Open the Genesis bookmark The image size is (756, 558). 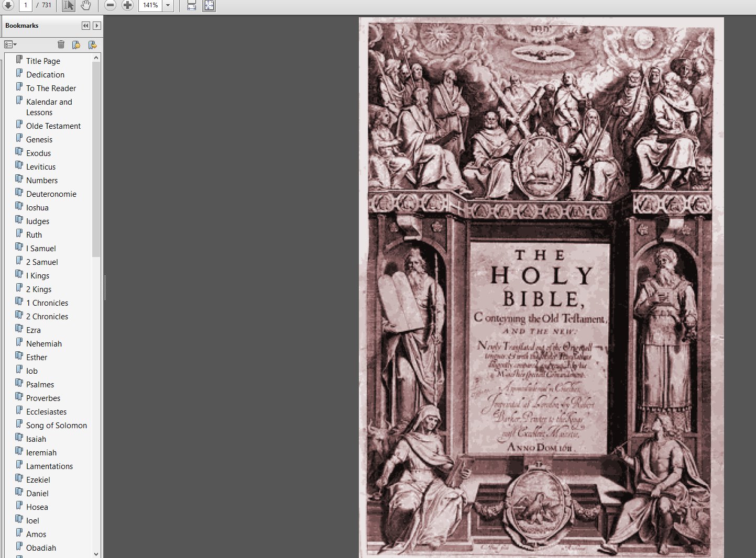[x=39, y=140]
